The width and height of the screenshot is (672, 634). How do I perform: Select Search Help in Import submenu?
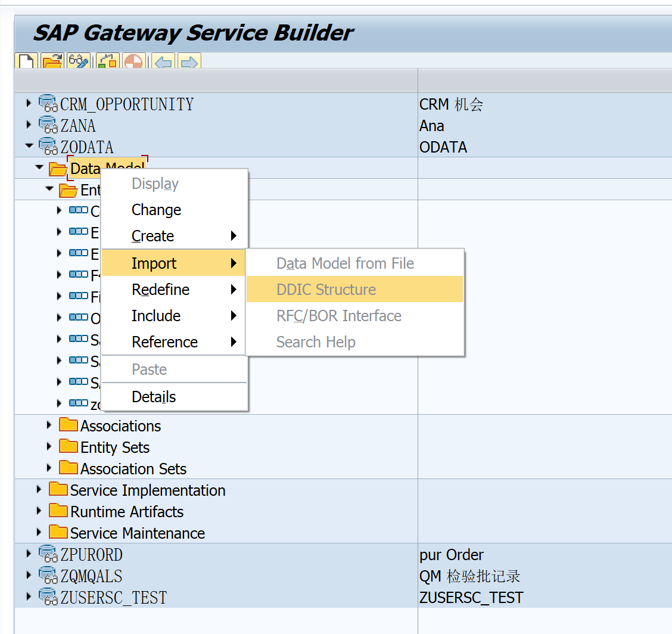(355, 341)
